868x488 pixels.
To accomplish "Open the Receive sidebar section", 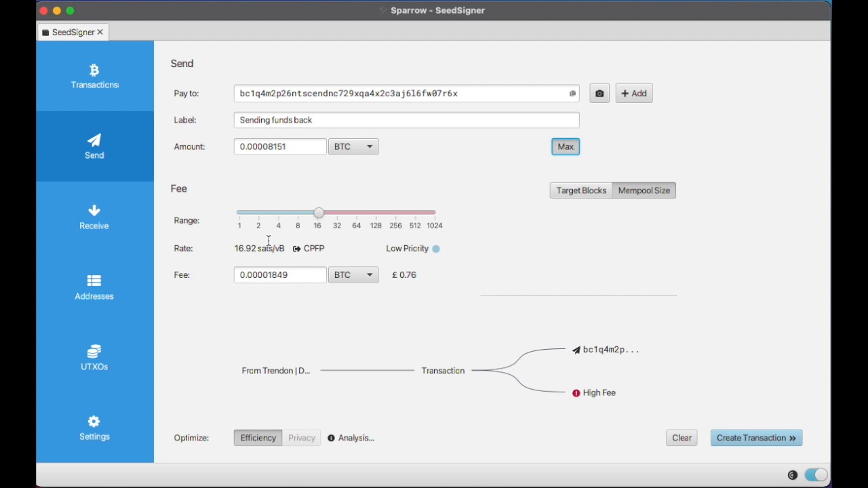I will (x=94, y=217).
